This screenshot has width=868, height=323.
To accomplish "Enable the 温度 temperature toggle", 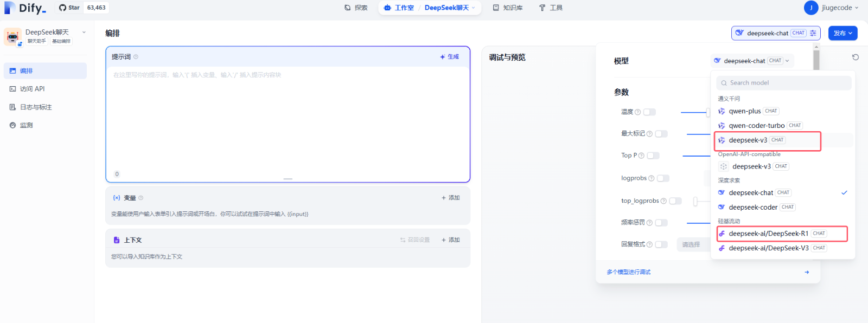I will (649, 112).
